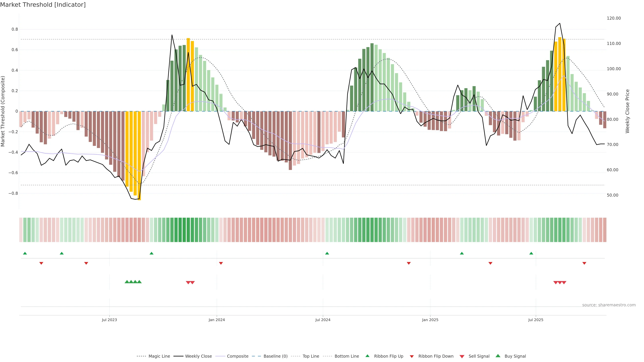Click the Ribbon Flip Down legend triangle

click(412, 356)
